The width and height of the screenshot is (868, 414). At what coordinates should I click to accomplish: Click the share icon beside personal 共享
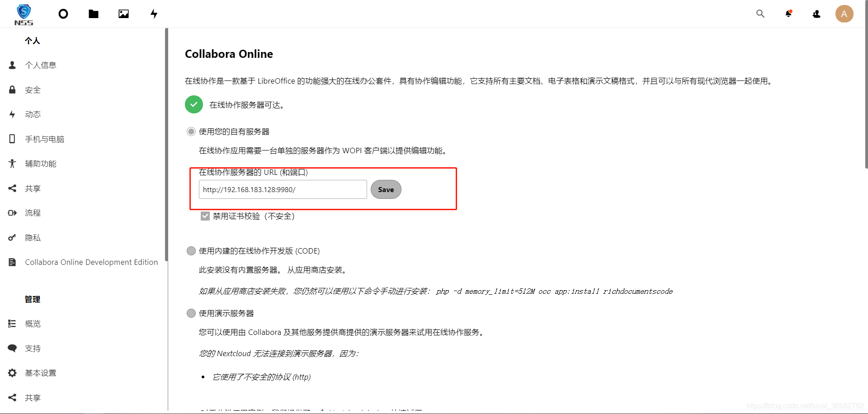[12, 188]
